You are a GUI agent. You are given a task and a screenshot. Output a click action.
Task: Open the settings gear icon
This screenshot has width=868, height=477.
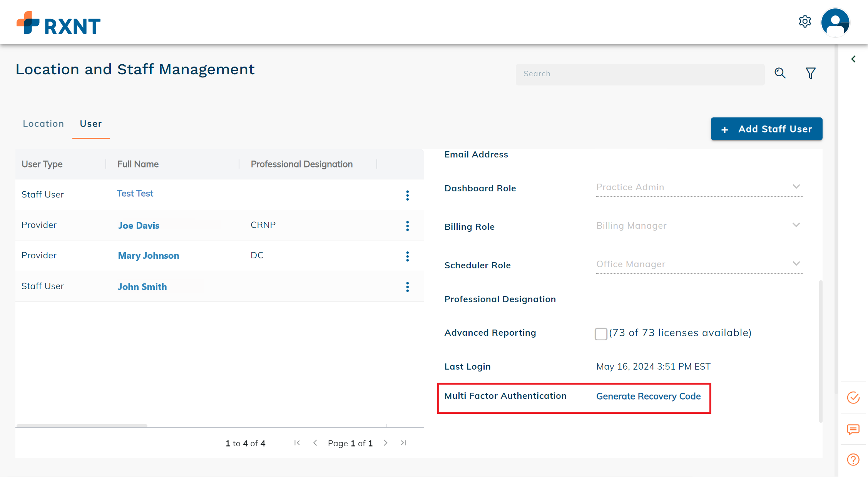point(804,22)
